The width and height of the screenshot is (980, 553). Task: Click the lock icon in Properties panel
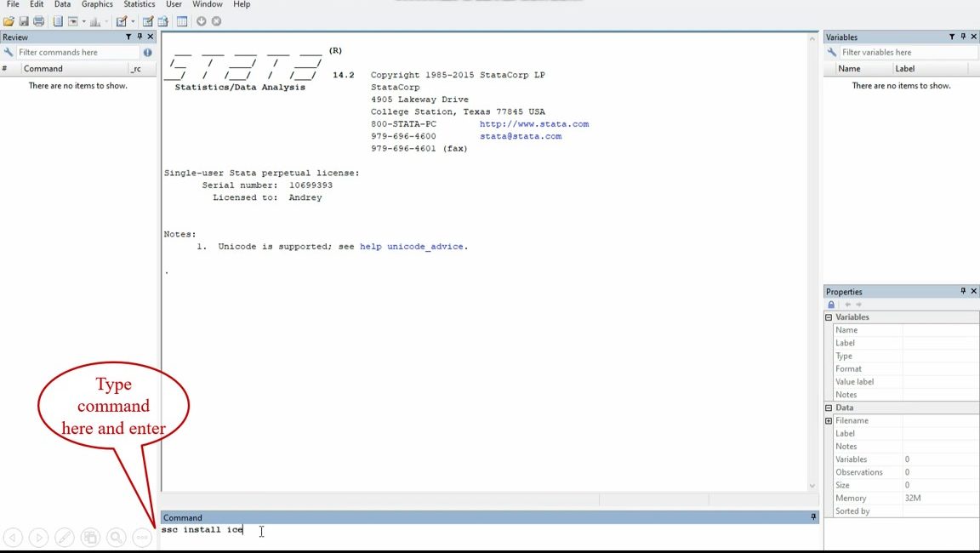pyautogui.click(x=831, y=305)
